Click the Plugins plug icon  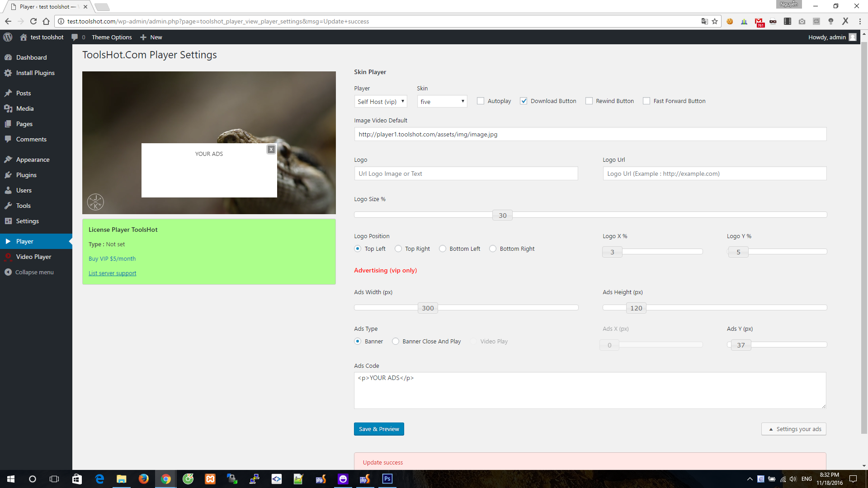[x=8, y=175]
